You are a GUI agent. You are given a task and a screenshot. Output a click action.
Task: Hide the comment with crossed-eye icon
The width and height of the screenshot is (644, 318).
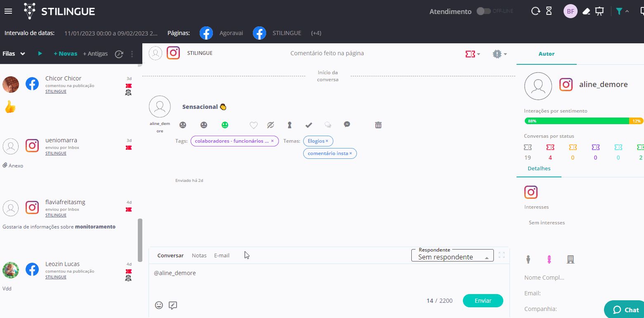(271, 125)
